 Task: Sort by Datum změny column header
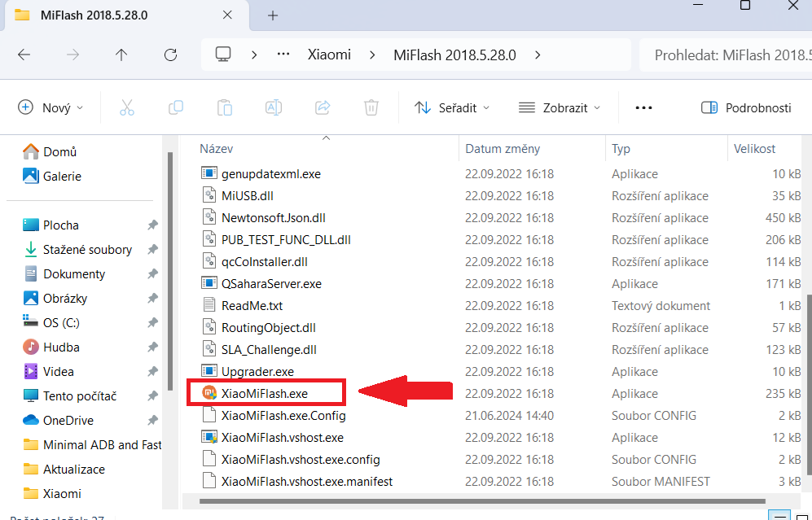(502, 149)
